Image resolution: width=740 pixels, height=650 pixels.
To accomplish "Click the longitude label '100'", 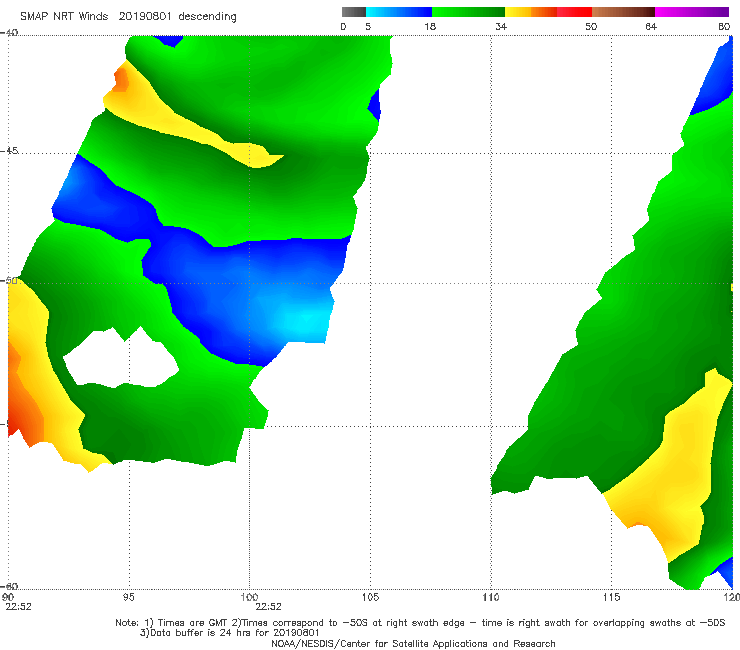I will click(249, 597).
